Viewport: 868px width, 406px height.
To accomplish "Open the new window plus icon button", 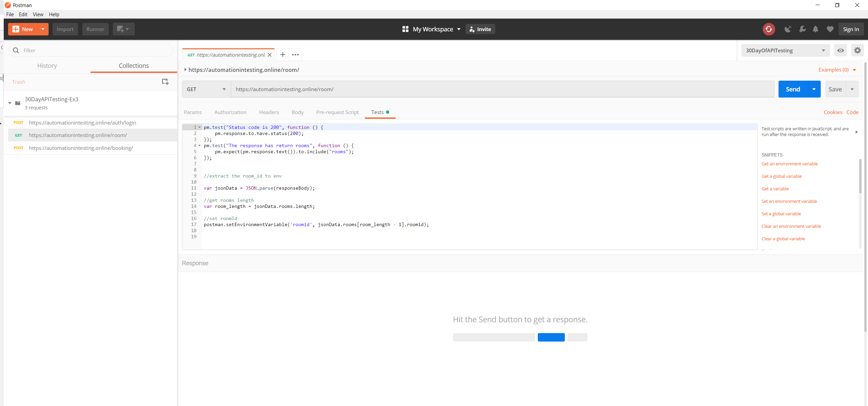I will pos(124,29).
